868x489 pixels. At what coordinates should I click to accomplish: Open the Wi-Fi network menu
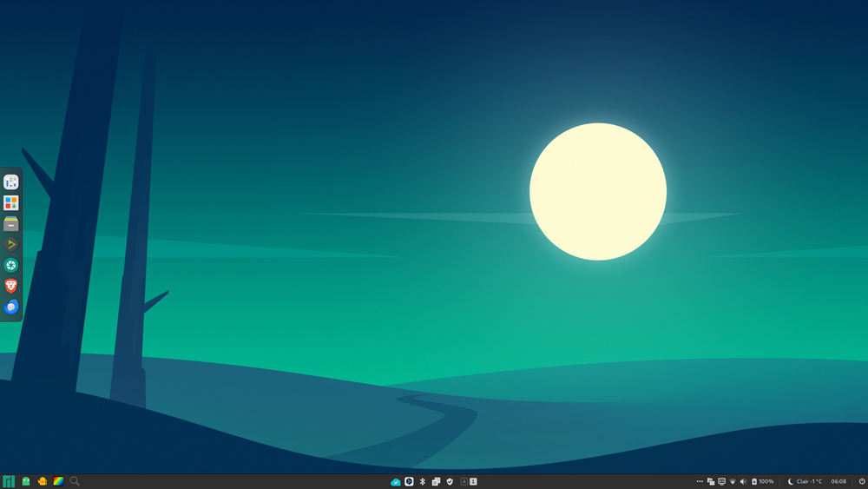pyautogui.click(x=733, y=481)
